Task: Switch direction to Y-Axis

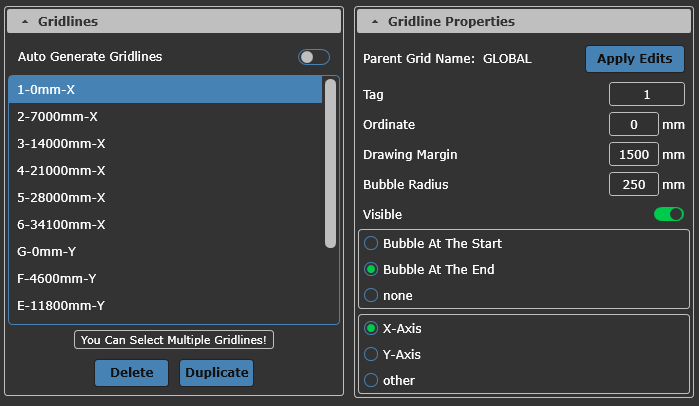Action: [x=372, y=354]
